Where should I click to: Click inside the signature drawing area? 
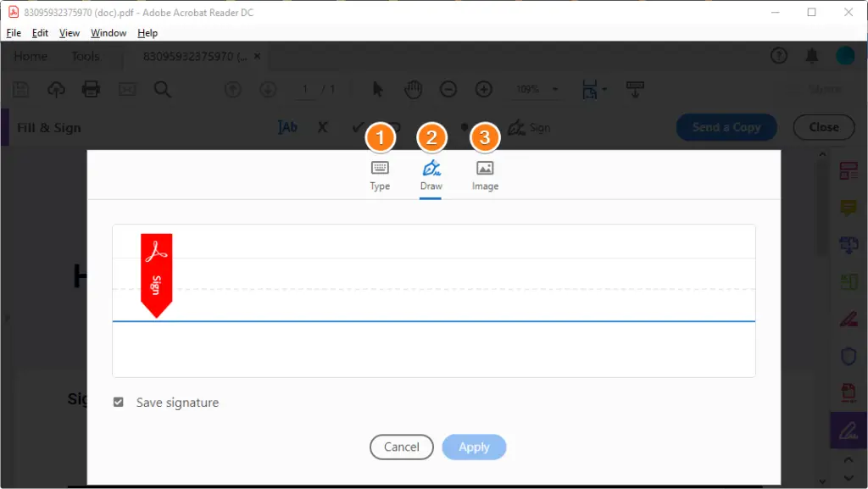pyautogui.click(x=433, y=301)
